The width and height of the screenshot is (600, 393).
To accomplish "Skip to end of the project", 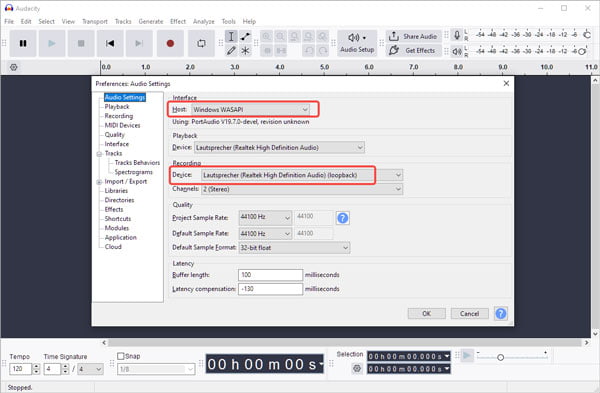I will coord(139,44).
